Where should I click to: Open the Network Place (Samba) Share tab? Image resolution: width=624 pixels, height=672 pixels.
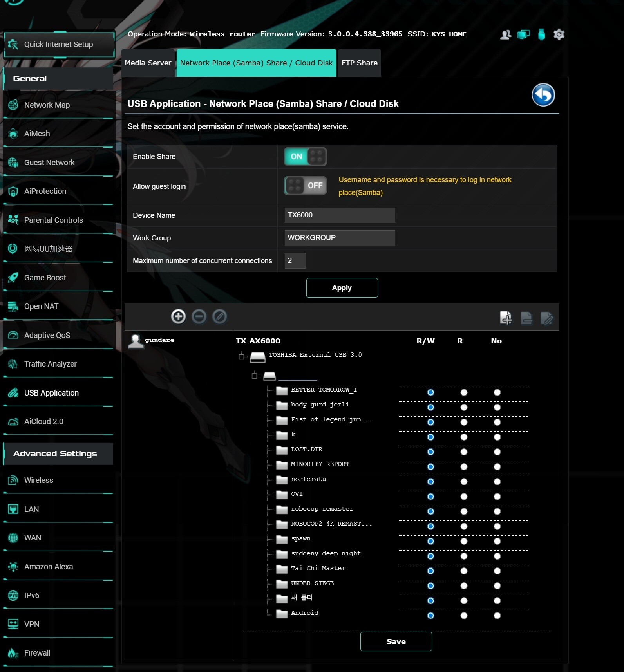pos(256,63)
